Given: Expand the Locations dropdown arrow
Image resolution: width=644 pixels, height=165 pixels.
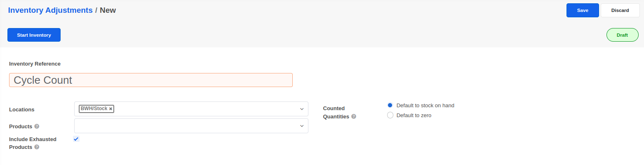Looking at the screenshot, I should click(x=302, y=109).
